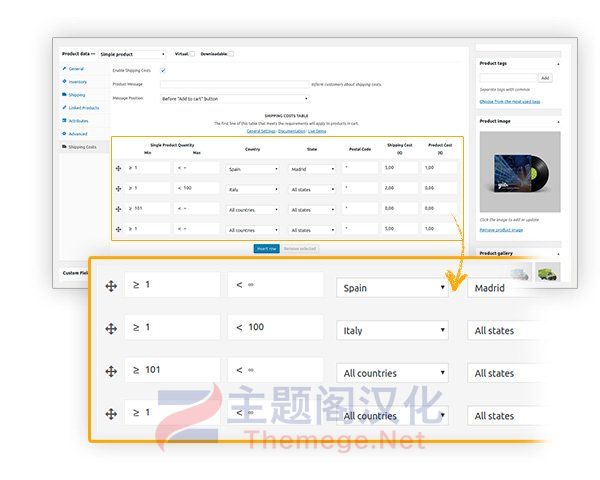The image size is (600, 480).
Task: Switch to the Shipping Costs tab
Action: [82, 147]
